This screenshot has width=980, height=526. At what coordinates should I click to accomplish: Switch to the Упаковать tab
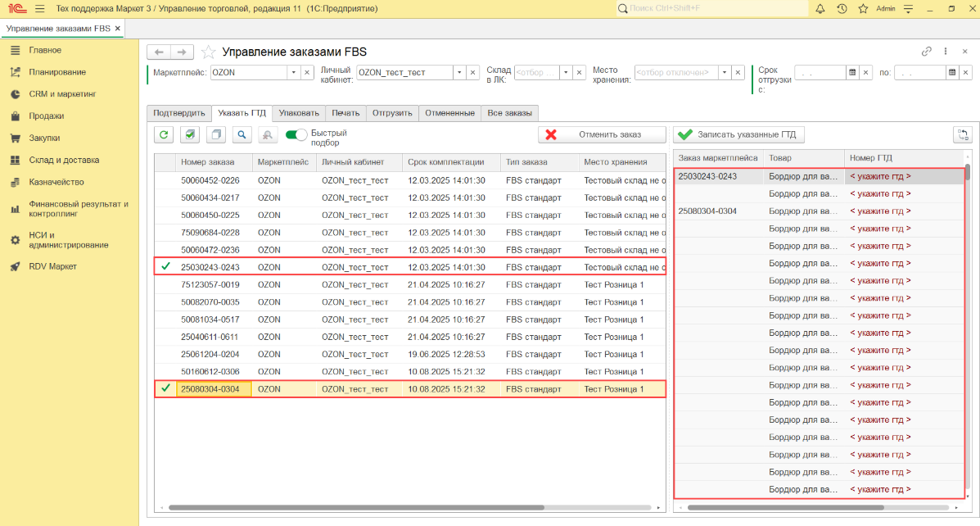(x=299, y=113)
